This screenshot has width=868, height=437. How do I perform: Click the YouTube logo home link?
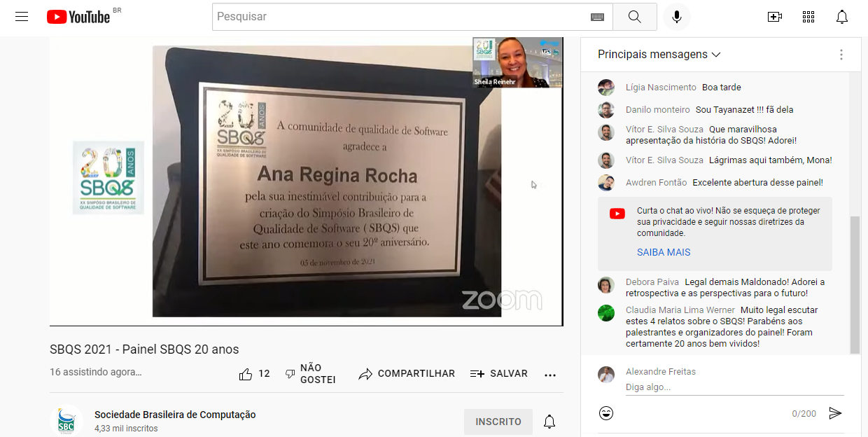tap(78, 17)
